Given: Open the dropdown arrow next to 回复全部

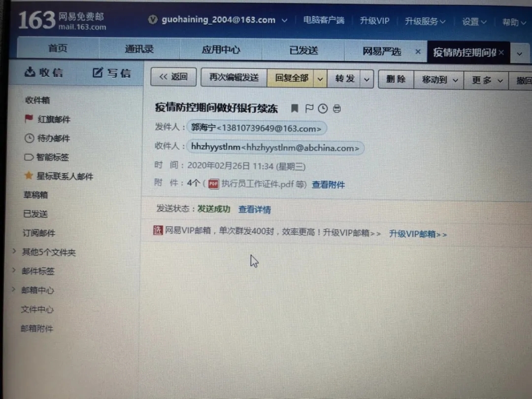Looking at the screenshot, I should (x=320, y=79).
